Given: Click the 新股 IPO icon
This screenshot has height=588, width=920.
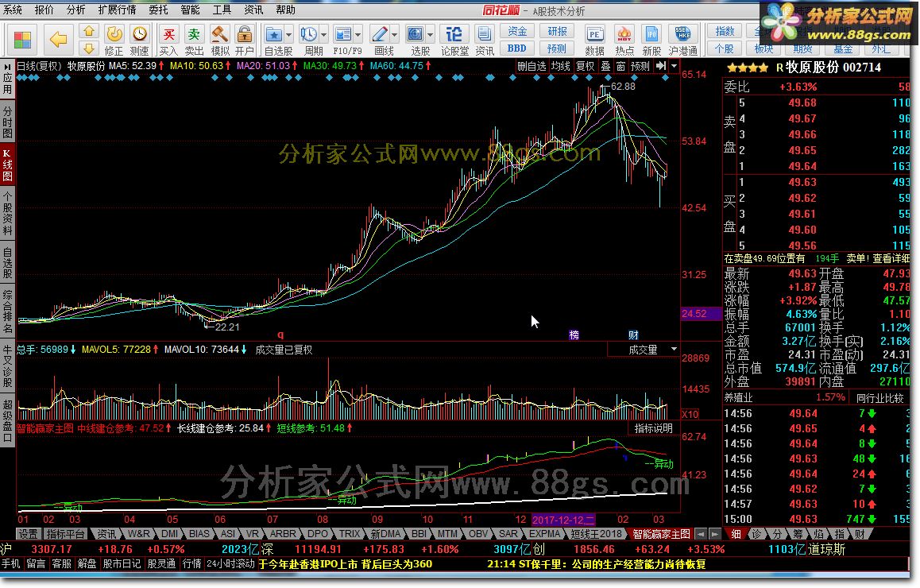Looking at the screenshot, I should point(651,34).
